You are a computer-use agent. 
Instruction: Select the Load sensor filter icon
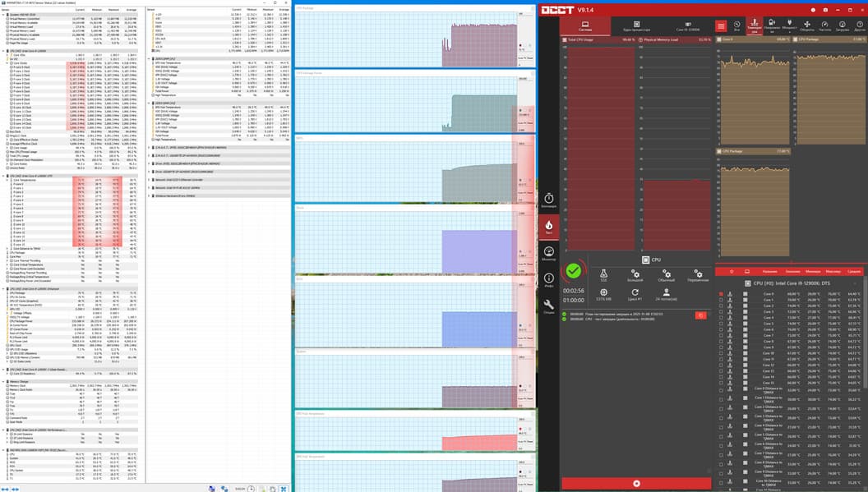tap(843, 26)
